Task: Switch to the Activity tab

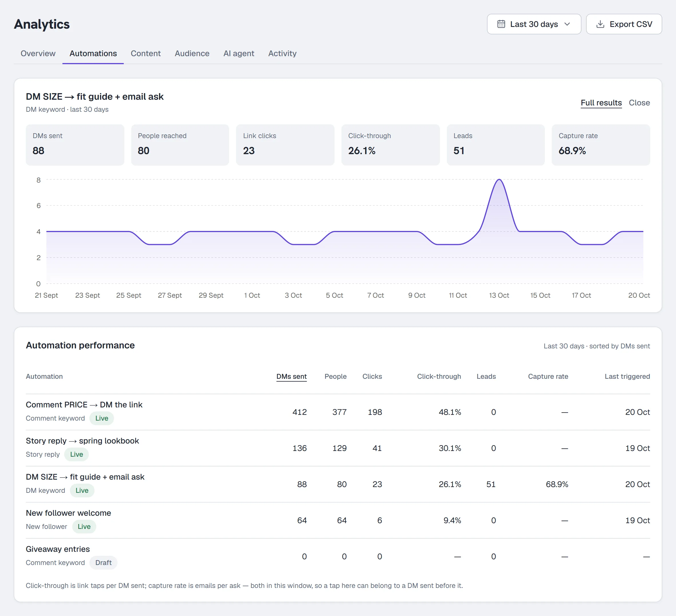Action: pos(282,53)
